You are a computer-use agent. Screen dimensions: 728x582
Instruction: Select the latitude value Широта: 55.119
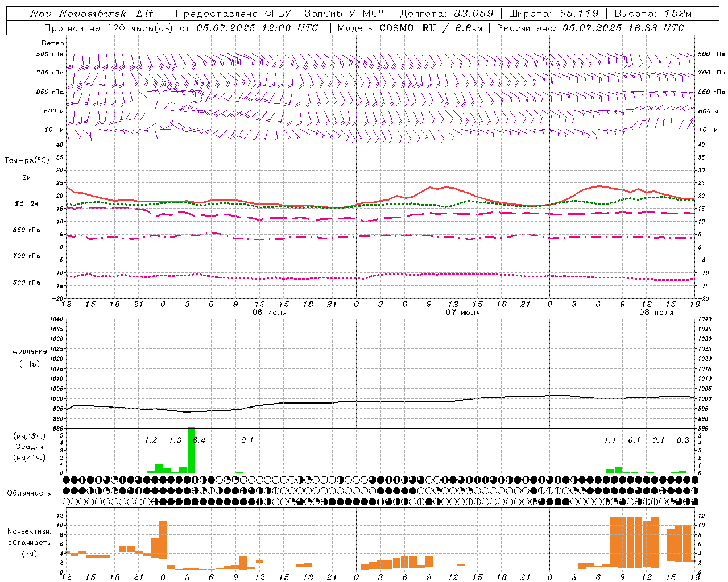pyautogui.click(x=553, y=14)
